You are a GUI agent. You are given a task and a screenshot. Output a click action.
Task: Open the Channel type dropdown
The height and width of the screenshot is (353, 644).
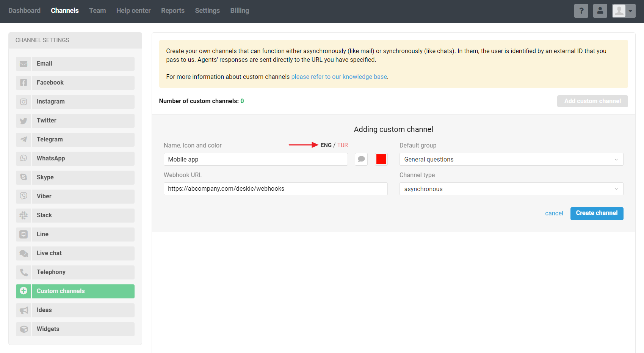pos(511,189)
